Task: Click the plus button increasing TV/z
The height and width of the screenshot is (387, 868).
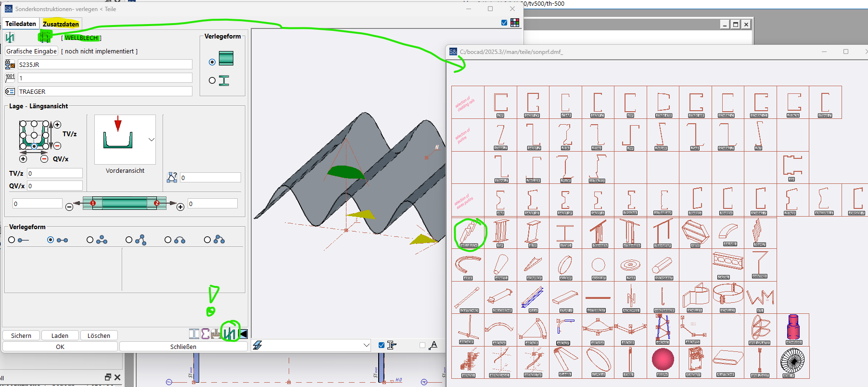Action: [57, 125]
